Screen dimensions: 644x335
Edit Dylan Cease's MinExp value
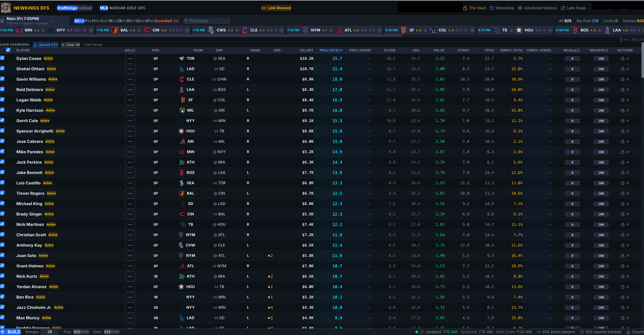[572, 59]
